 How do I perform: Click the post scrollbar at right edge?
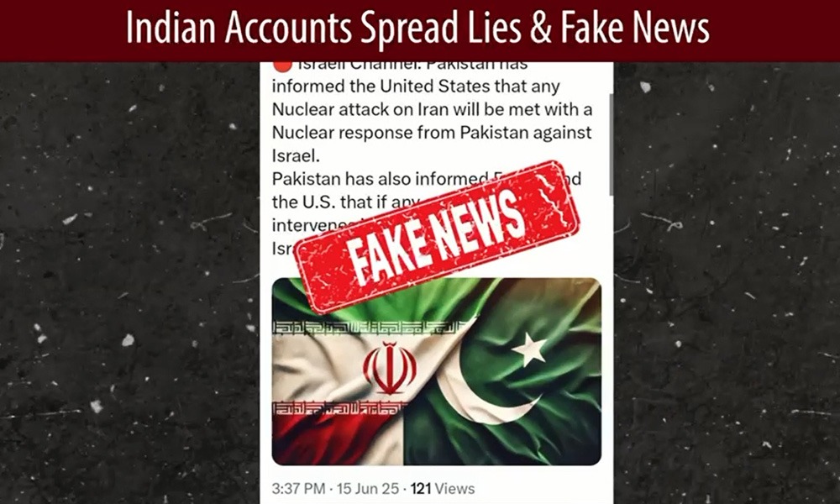coord(612,144)
